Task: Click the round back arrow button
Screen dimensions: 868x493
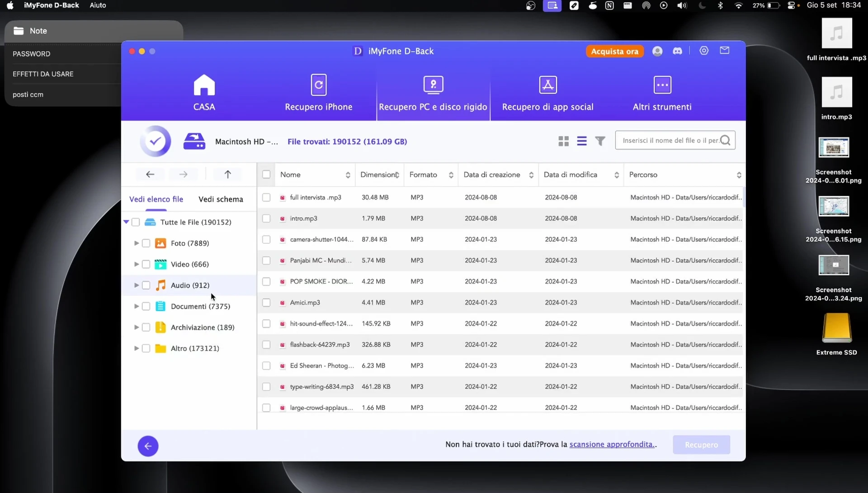Action: (148, 446)
